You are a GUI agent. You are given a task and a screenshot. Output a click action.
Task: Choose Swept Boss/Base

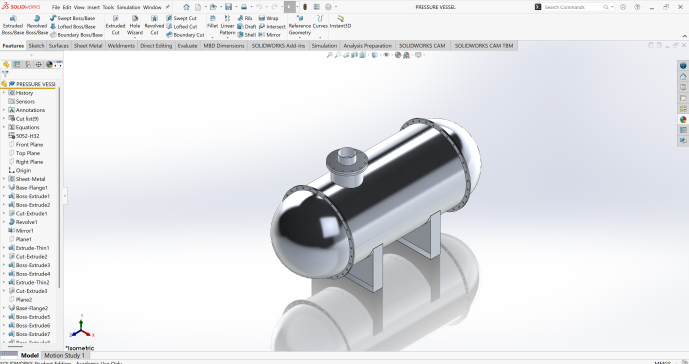pyautogui.click(x=73, y=18)
